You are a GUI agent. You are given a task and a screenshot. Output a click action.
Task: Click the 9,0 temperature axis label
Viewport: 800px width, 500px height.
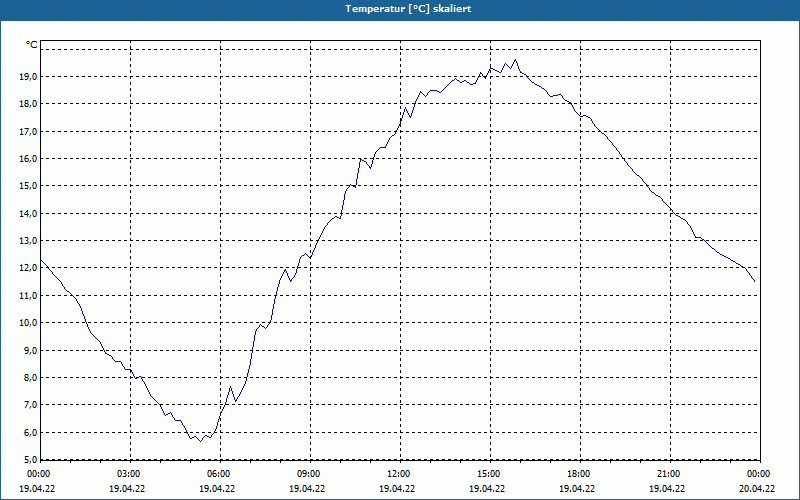click(32, 351)
